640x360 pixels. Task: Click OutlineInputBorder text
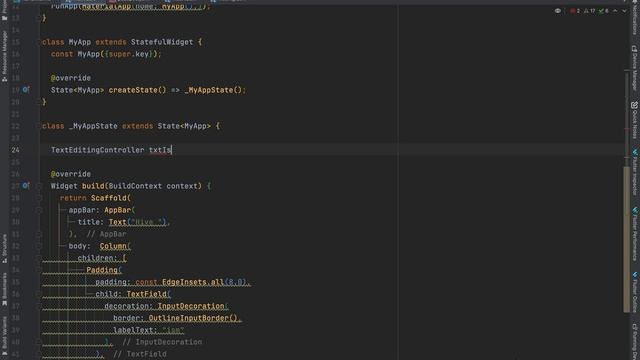(x=189, y=318)
